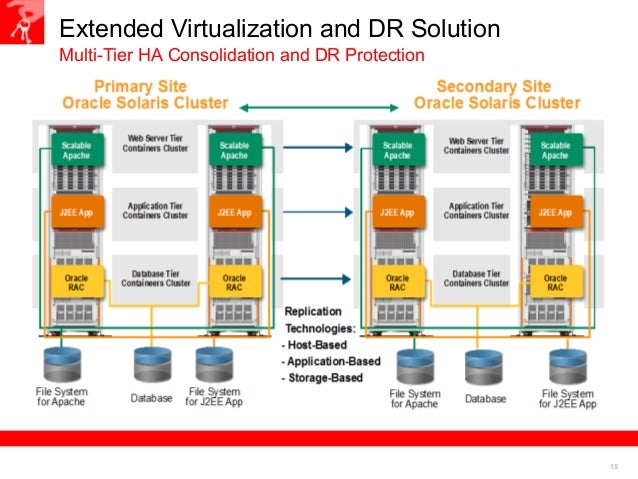The width and height of the screenshot is (638, 479).
Task: Click Primary Site 'Web Server Tier Containers Cluster' label
Action: [x=155, y=143]
